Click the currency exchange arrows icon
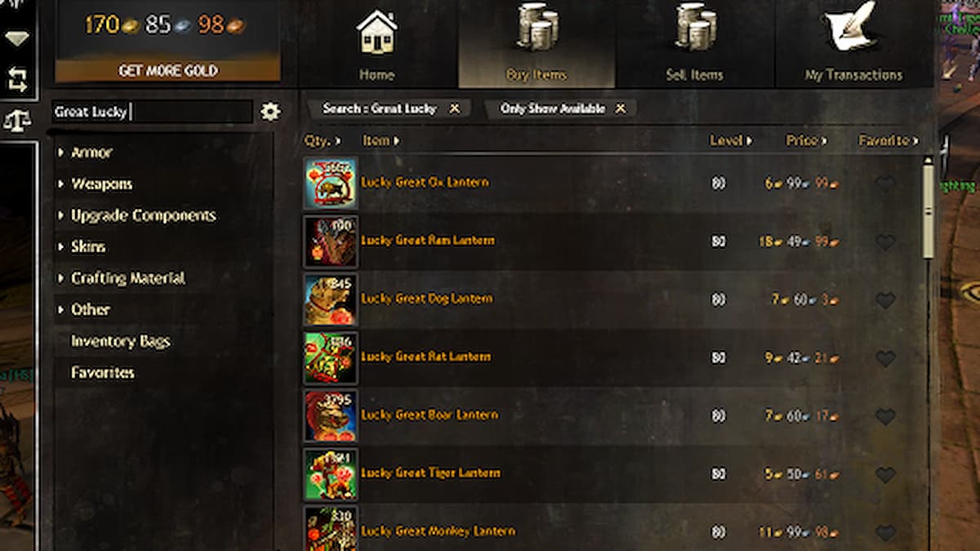The height and width of the screenshot is (551, 980). coord(17,79)
